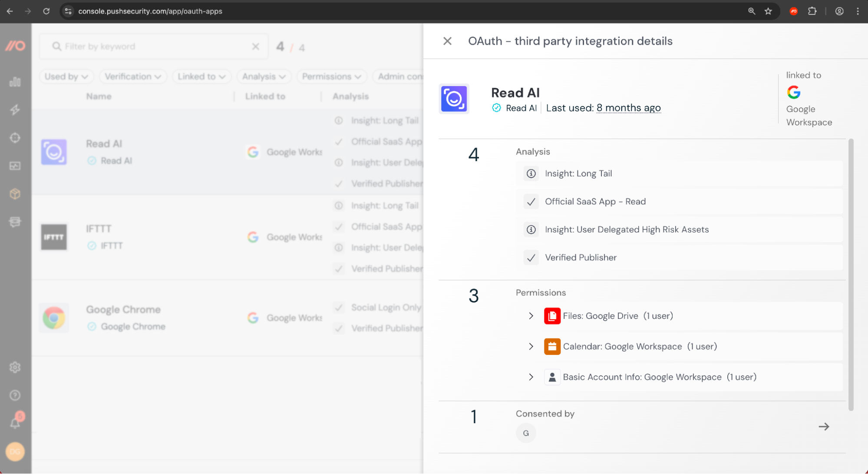Click the Push Security logo
Viewport: 868px width, 474px height.
pyautogui.click(x=16, y=46)
